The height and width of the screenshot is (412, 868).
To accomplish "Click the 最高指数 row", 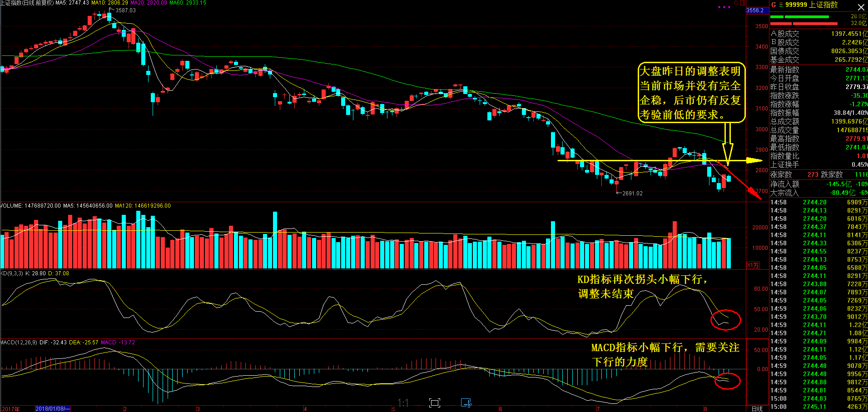I will coord(818,139).
